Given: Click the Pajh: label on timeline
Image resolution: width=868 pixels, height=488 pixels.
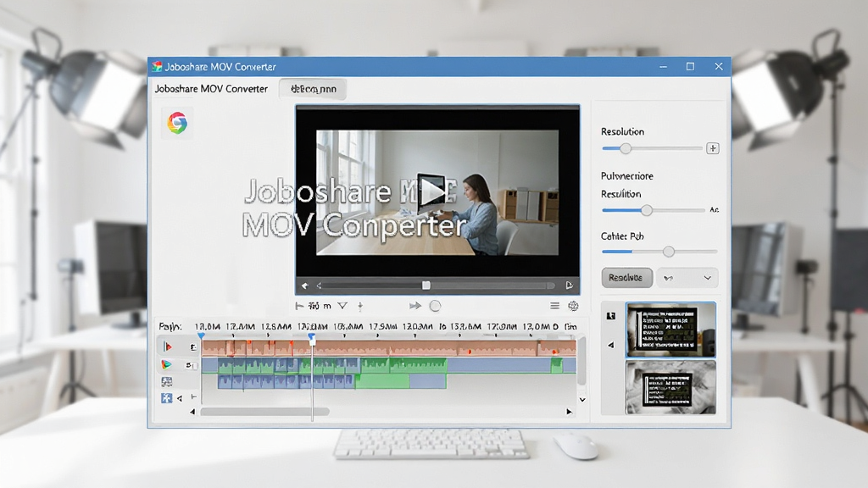Looking at the screenshot, I should 170,326.
